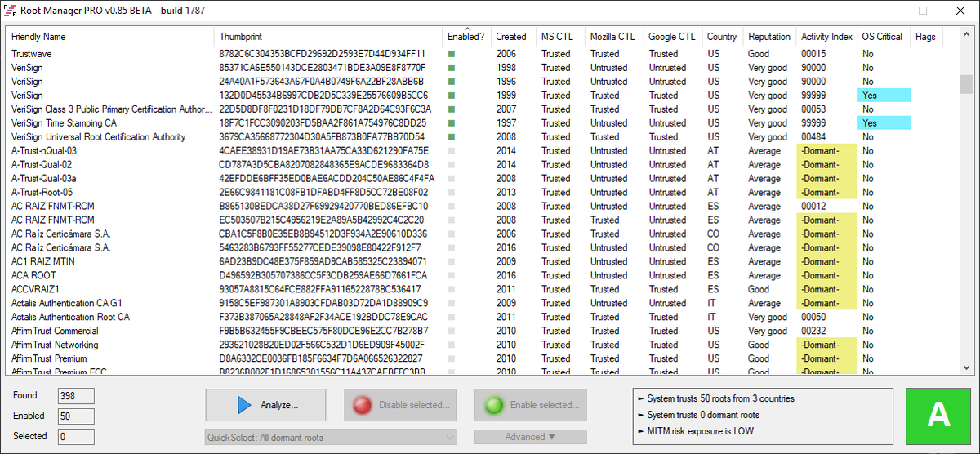Image resolution: width=980 pixels, height=454 pixels.
Task: Click activity index 00232 cell
Action: pyautogui.click(x=813, y=332)
